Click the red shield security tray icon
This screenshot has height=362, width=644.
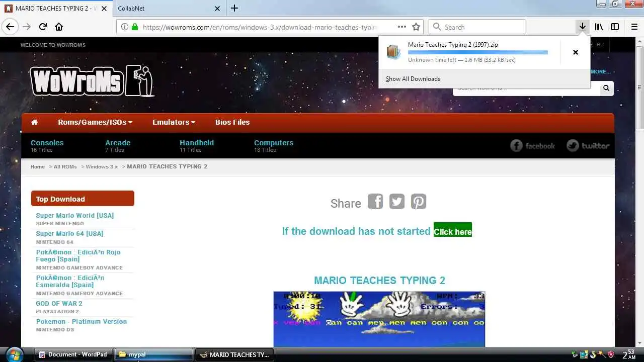click(x=611, y=354)
